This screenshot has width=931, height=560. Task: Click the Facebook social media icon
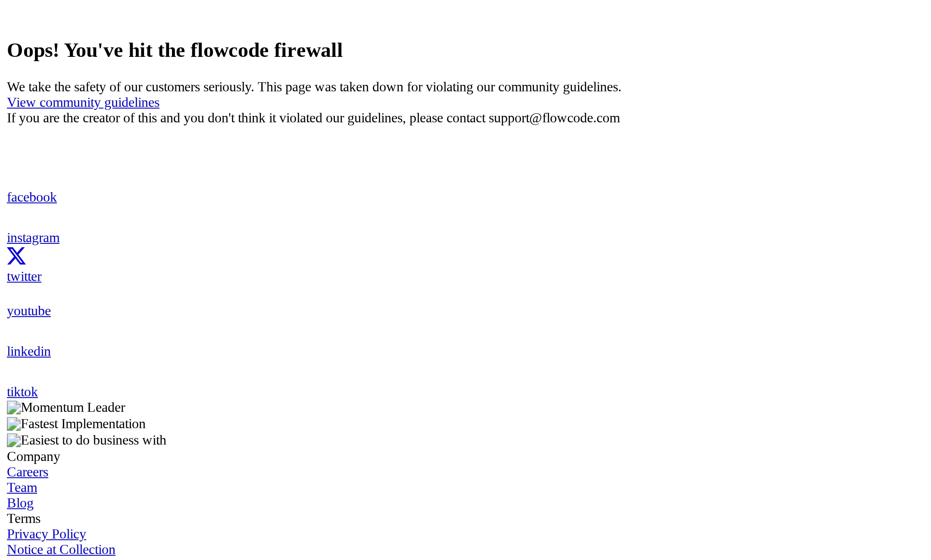[32, 196]
